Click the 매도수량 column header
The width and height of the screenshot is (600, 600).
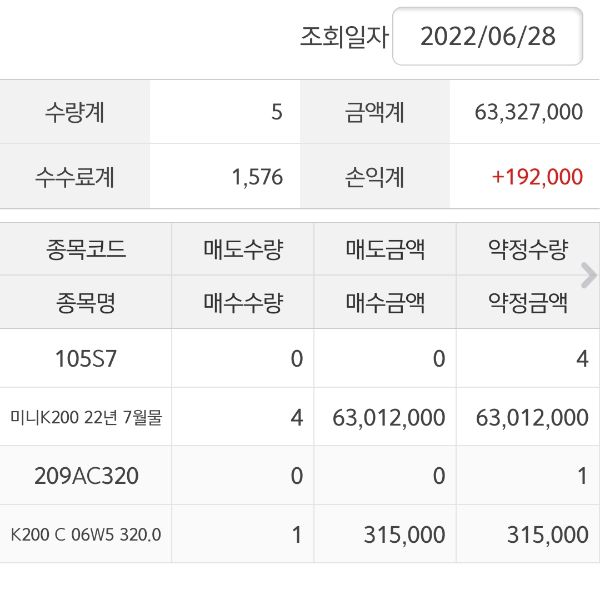coord(242,250)
